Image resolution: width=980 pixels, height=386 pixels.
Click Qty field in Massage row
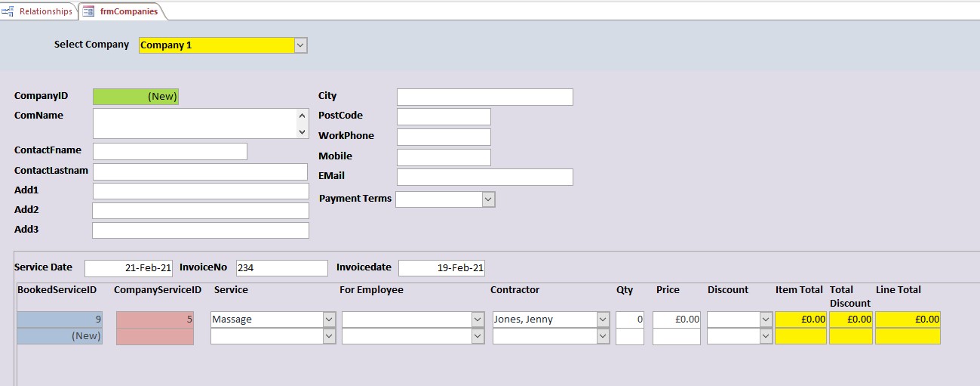pos(630,320)
